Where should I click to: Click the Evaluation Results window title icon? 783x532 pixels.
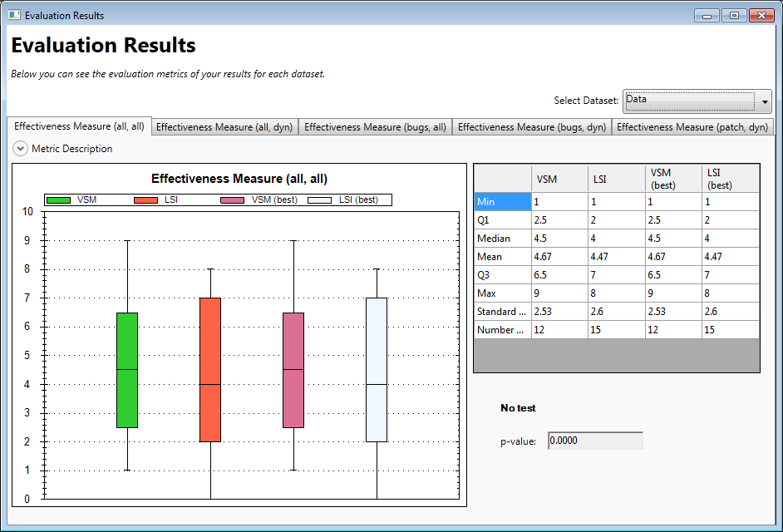click(14, 15)
